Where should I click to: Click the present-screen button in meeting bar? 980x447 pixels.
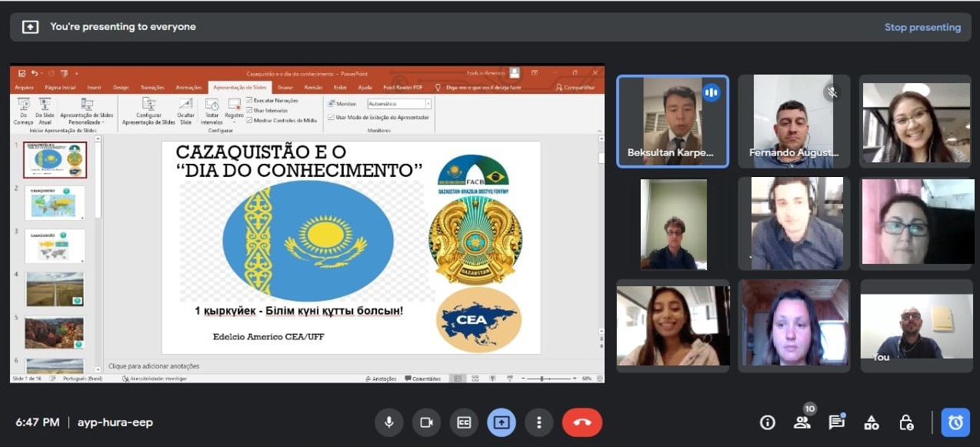[502, 422]
